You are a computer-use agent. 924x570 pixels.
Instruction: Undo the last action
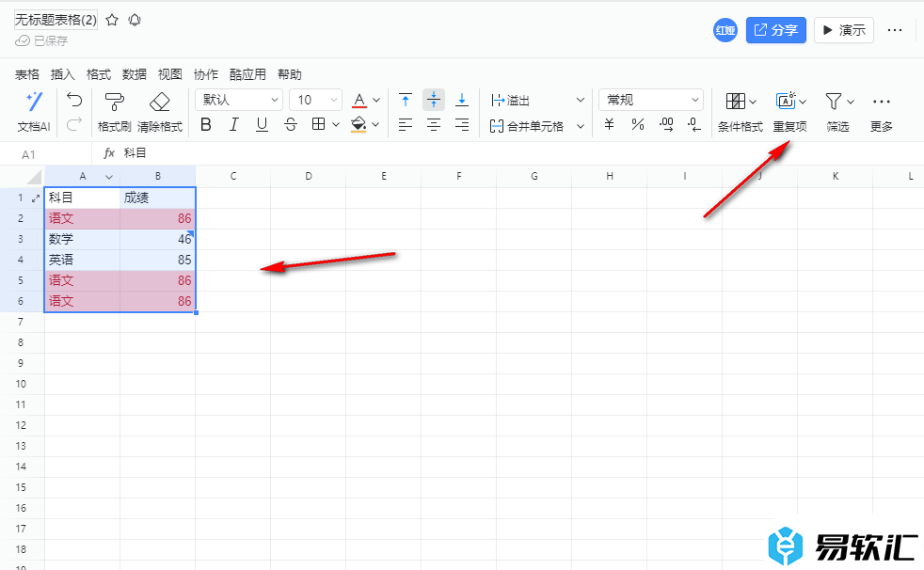(74, 100)
